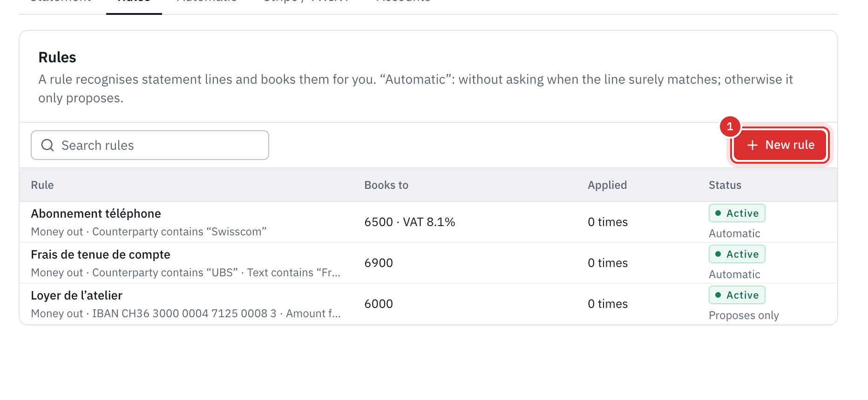Click the 6000 account cell

click(x=379, y=304)
